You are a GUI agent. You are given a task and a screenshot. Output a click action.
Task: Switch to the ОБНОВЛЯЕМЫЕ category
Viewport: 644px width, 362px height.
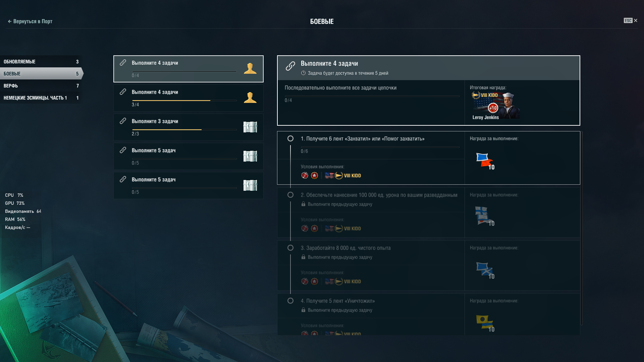click(41, 62)
